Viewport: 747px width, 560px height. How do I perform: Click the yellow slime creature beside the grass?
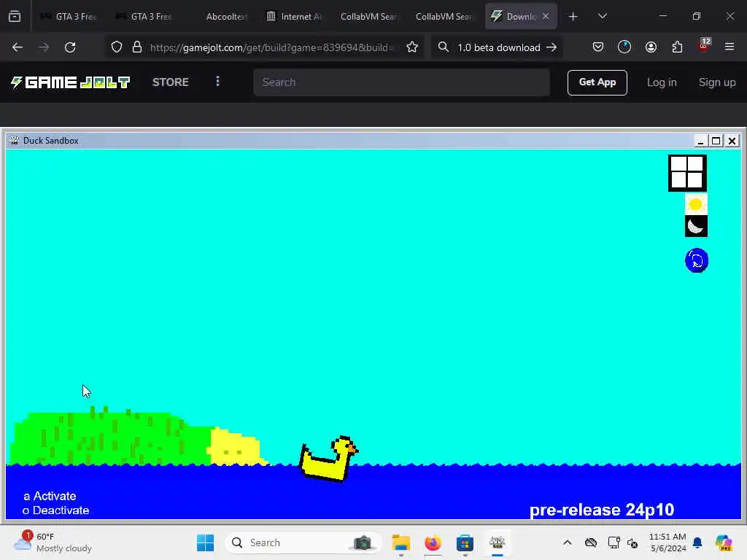coord(236,447)
